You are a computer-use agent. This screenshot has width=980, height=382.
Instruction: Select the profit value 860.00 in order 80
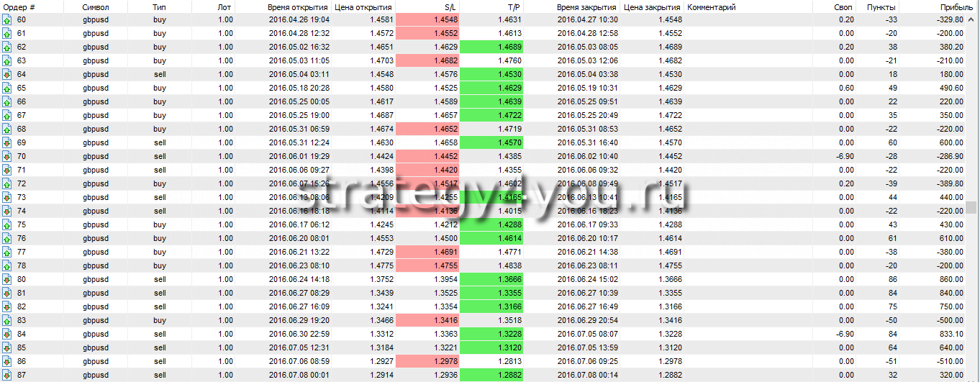pos(948,279)
